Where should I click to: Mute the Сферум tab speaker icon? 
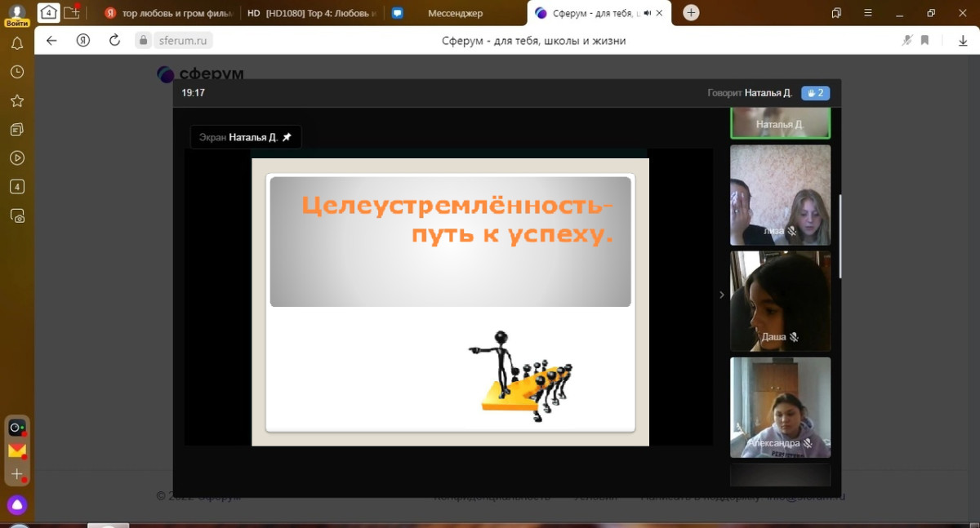[648, 13]
